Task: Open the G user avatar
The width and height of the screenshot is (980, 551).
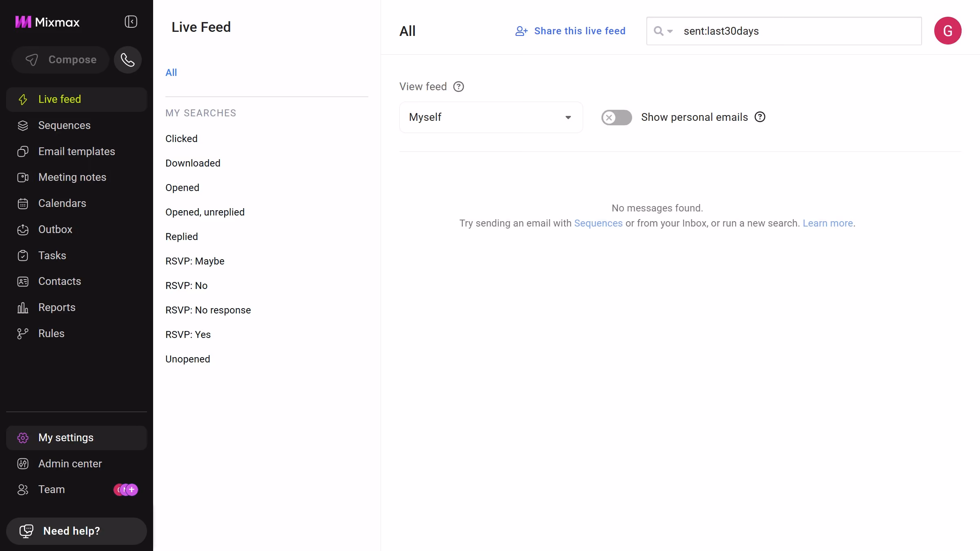Action: coord(948,31)
